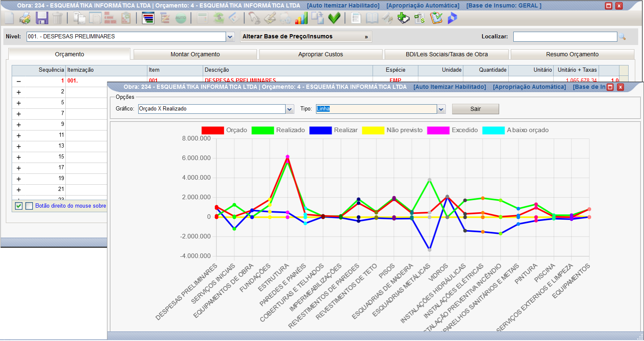Open the Resumo Orçamento tab
Image resolution: width=644 pixels, height=341 pixels.
(x=572, y=54)
